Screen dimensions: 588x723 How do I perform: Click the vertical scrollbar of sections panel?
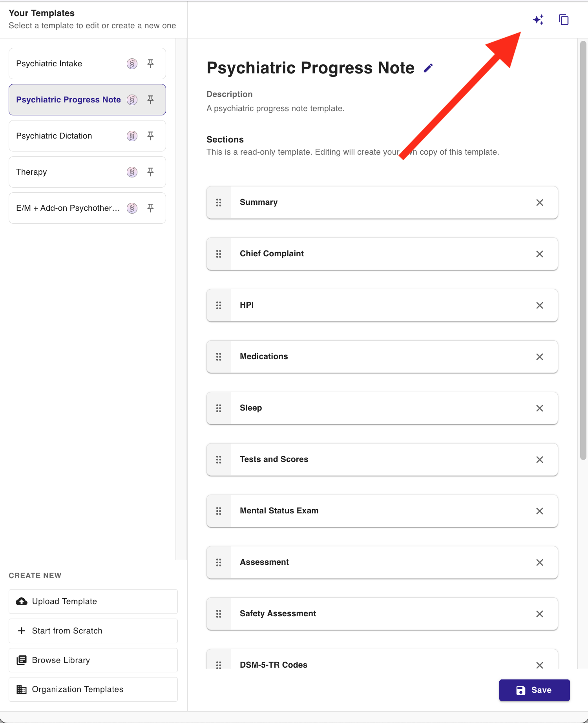coord(583,251)
